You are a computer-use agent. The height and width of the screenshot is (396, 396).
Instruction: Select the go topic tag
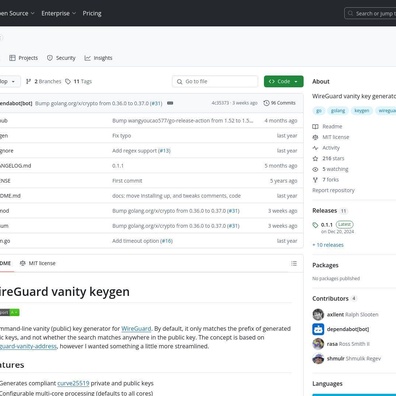[x=319, y=111]
